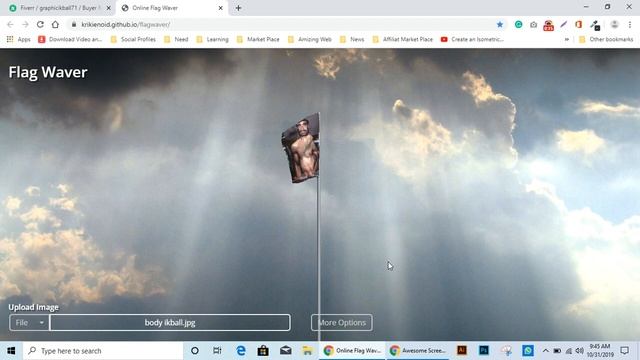Open Cortana from the taskbar
The height and width of the screenshot is (360, 640).
click(195, 351)
